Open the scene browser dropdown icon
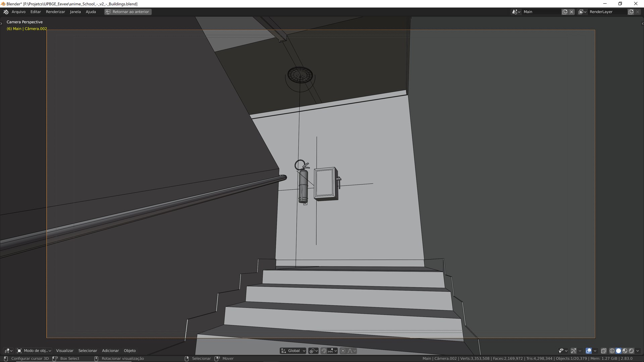644x362 pixels. [x=516, y=12]
